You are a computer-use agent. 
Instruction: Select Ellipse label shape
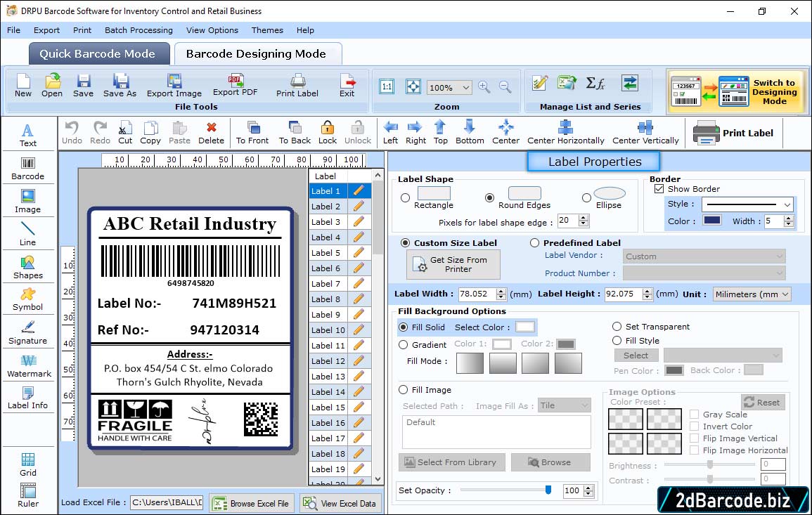click(586, 197)
